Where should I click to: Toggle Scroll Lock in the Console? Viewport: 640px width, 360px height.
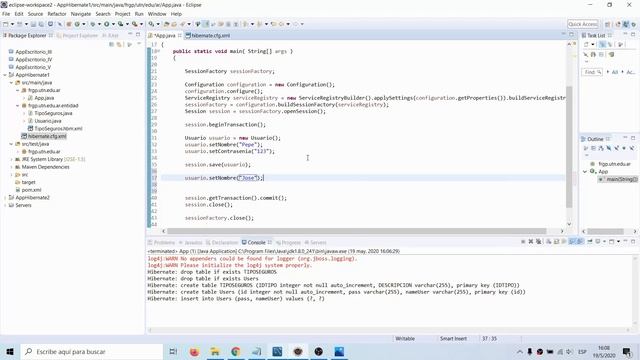tap(557, 242)
